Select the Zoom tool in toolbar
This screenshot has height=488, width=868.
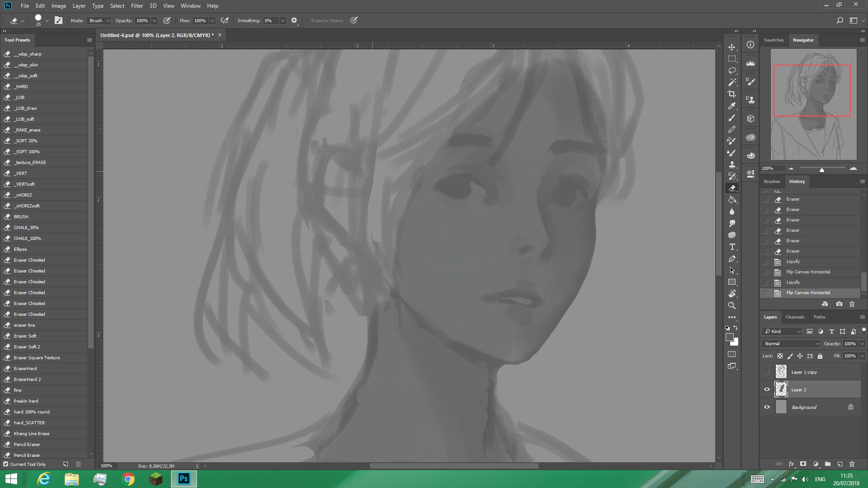tap(732, 305)
